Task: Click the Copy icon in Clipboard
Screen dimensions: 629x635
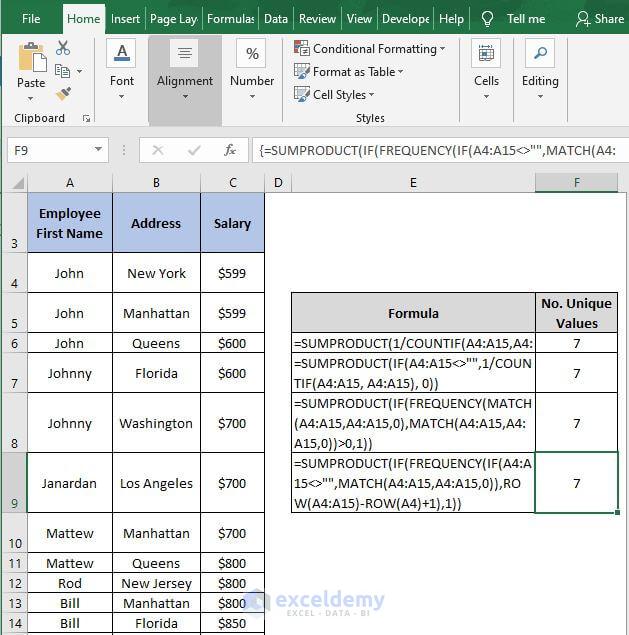Action: (x=62, y=71)
